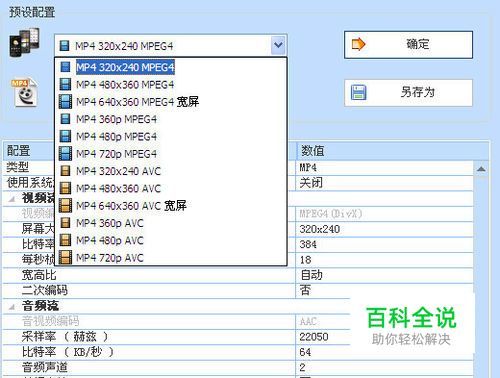Click the scrollbar up arrow in settings table
The width and height of the screenshot is (500, 378).
click(x=481, y=169)
